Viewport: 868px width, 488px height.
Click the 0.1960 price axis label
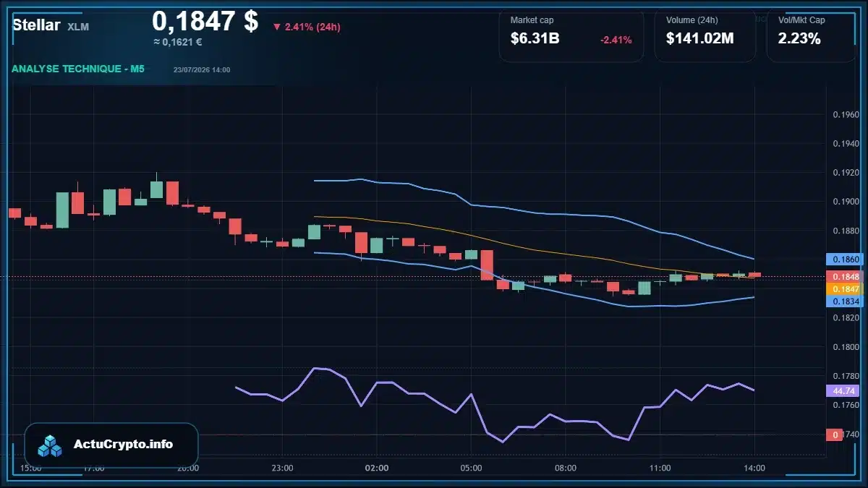click(846, 114)
